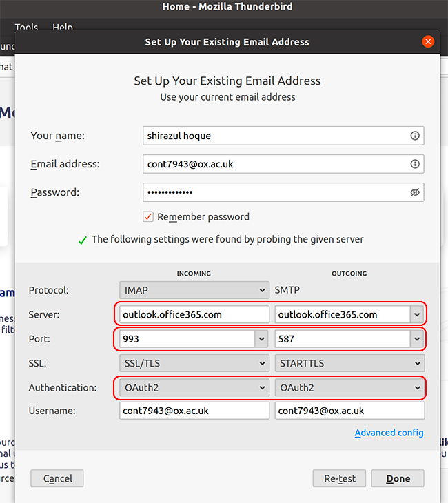Cancel the email account setup

tap(57, 478)
